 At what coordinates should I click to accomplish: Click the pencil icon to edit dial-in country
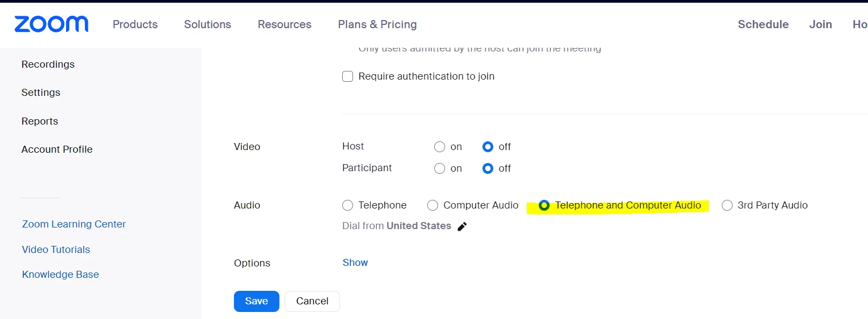click(x=462, y=226)
